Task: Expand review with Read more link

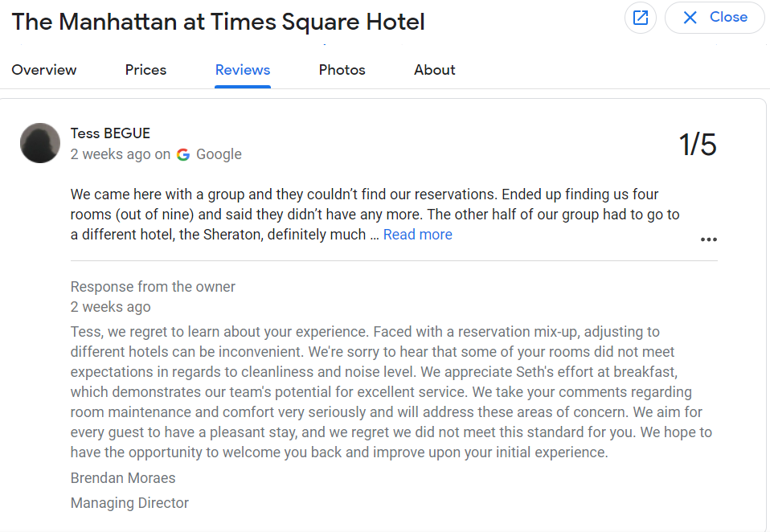Action: tap(418, 235)
